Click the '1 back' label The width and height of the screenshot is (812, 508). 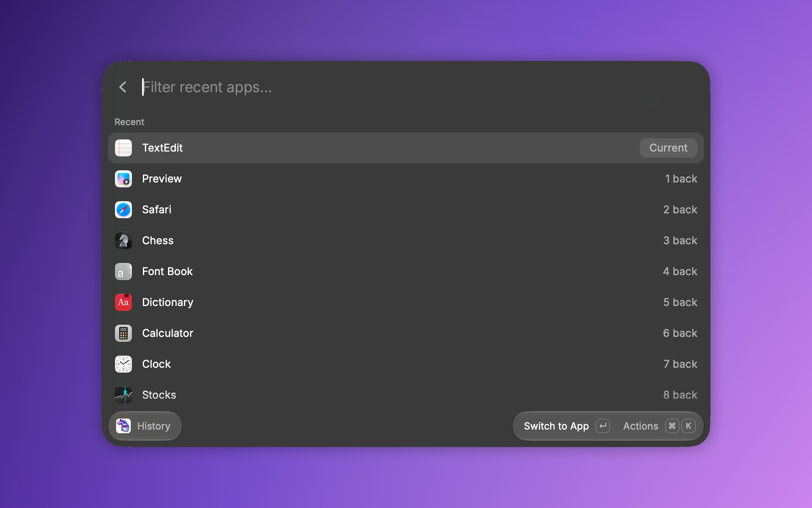pyautogui.click(x=681, y=179)
